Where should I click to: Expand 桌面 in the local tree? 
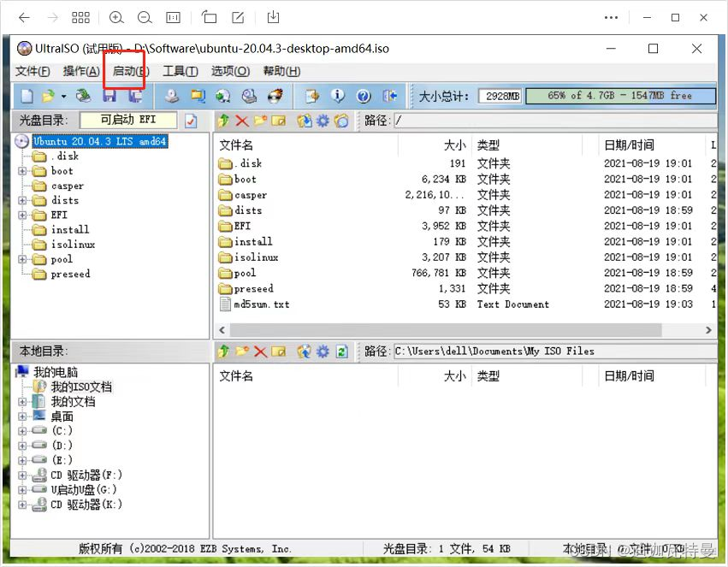pyautogui.click(x=22, y=416)
